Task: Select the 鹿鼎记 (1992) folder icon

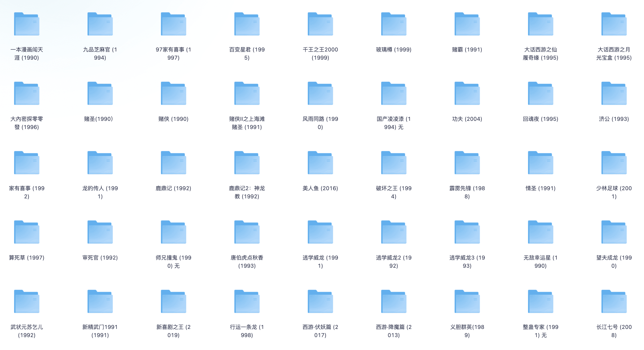Action: click(x=174, y=163)
